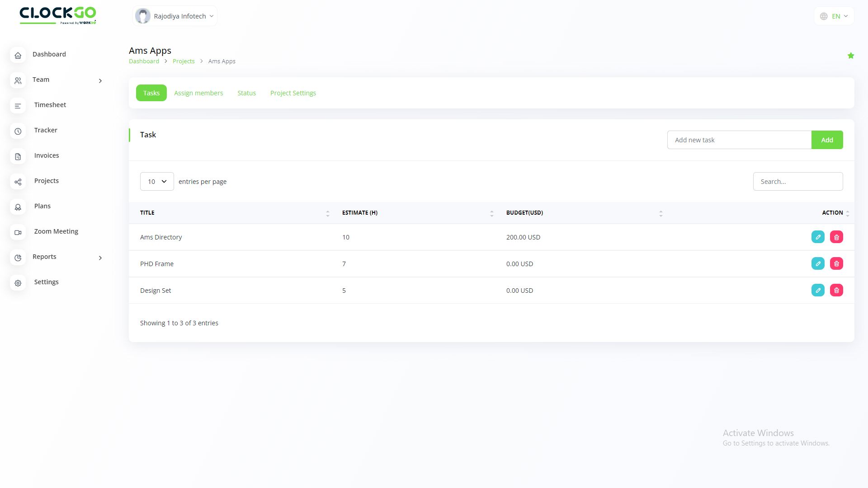Viewport: 868px width, 488px height.
Task: Open the Zoom Meeting camera icon
Action: [18, 232]
